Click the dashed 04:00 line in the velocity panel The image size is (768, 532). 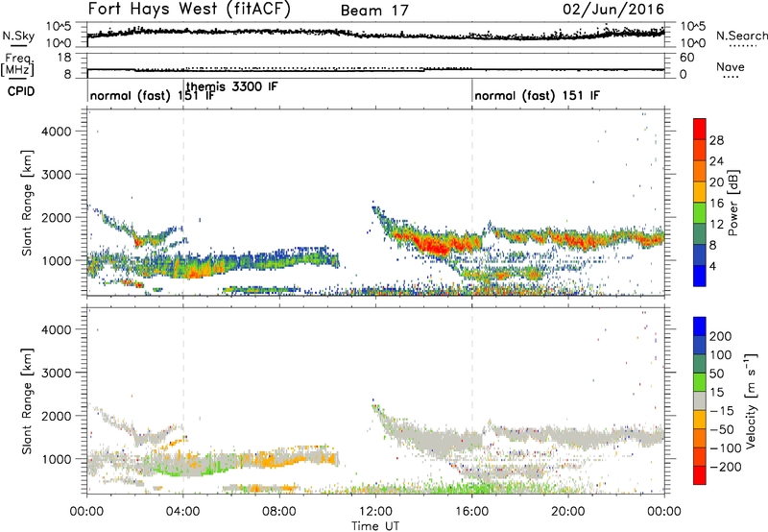[x=183, y=400]
